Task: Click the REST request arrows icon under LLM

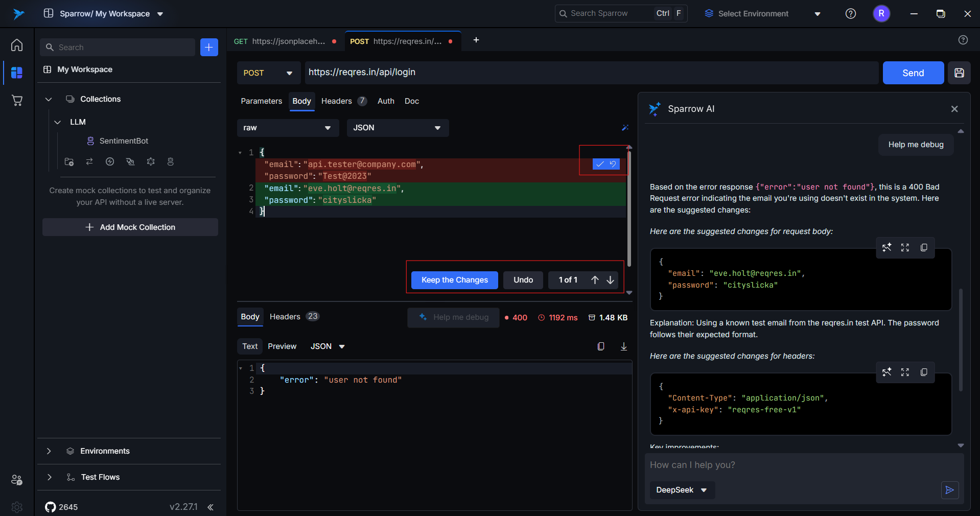Action: (x=89, y=161)
